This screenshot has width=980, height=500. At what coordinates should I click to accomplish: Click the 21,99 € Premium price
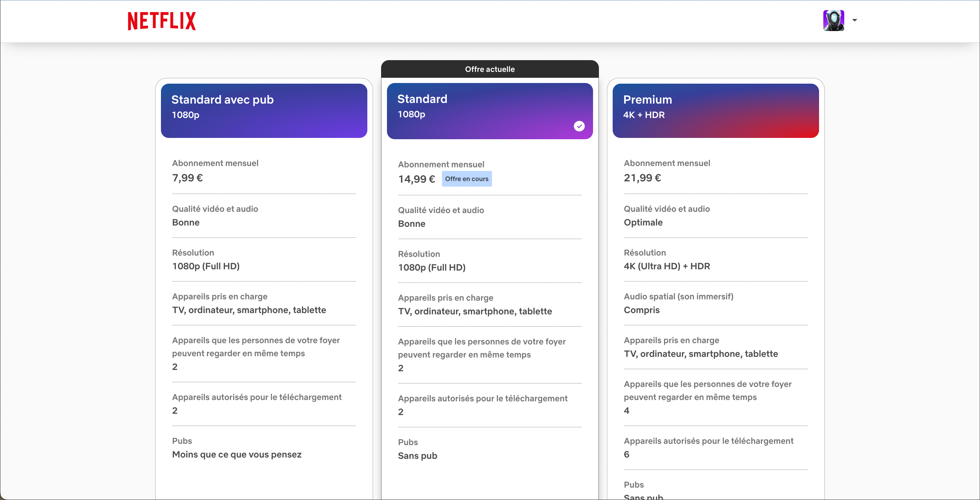tap(642, 178)
